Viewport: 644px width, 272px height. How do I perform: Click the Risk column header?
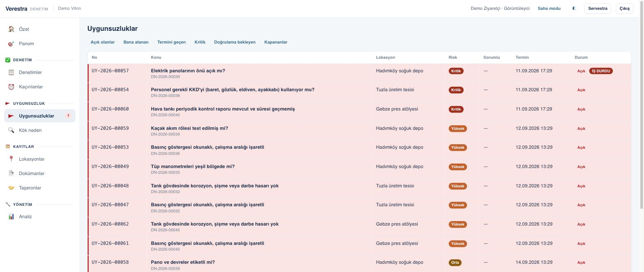pyautogui.click(x=453, y=58)
